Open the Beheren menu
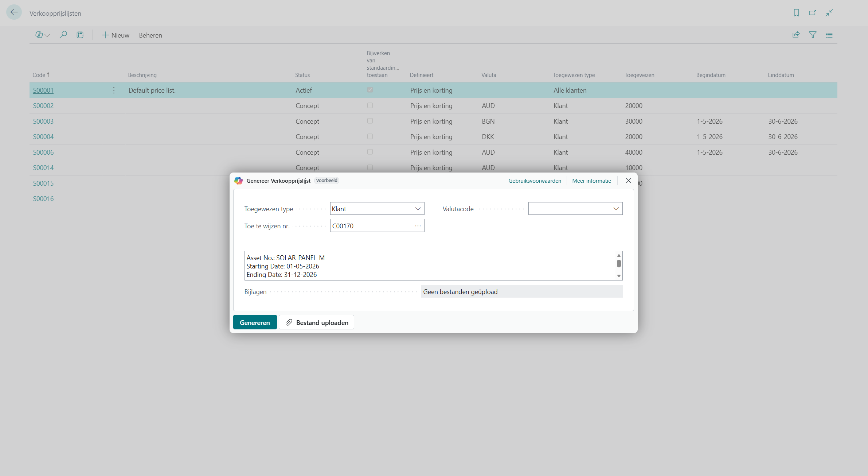The height and width of the screenshot is (476, 868). click(x=150, y=35)
